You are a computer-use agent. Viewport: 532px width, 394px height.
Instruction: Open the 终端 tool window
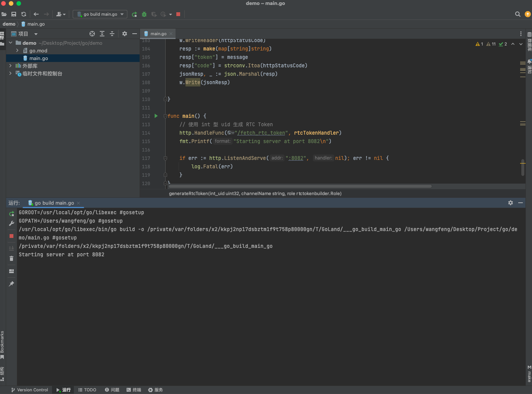pos(134,390)
